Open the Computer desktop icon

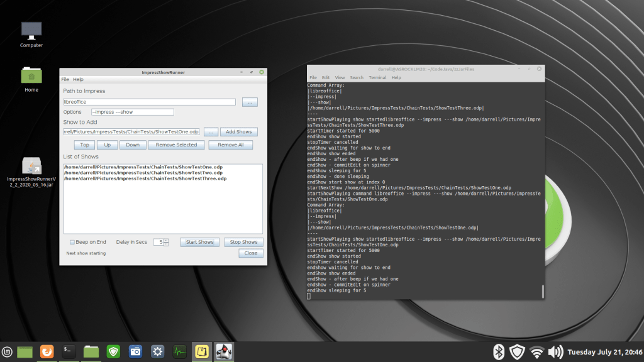point(31,30)
